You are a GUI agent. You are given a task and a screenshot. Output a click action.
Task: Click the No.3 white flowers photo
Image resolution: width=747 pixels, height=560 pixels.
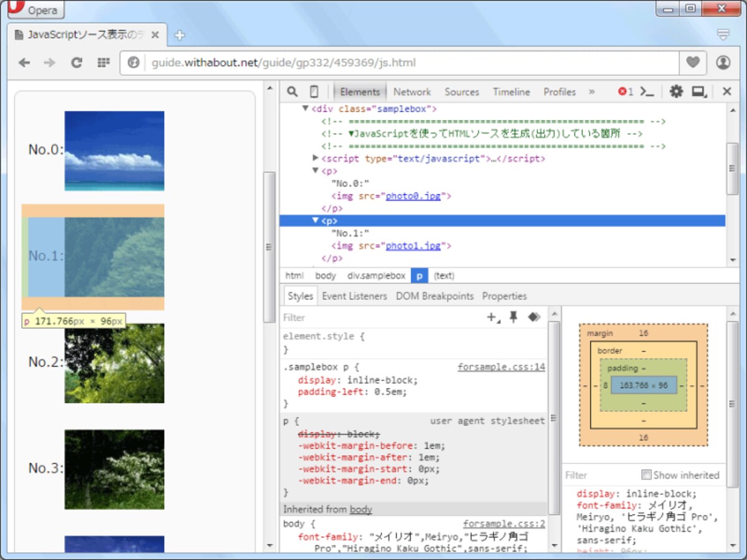(x=115, y=469)
